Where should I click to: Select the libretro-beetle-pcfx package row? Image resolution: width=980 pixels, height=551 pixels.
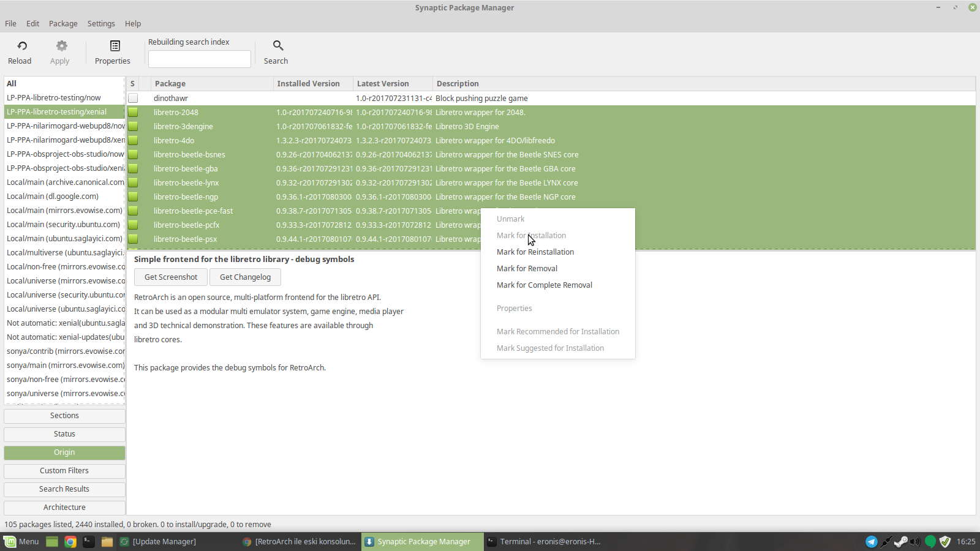[303, 225]
